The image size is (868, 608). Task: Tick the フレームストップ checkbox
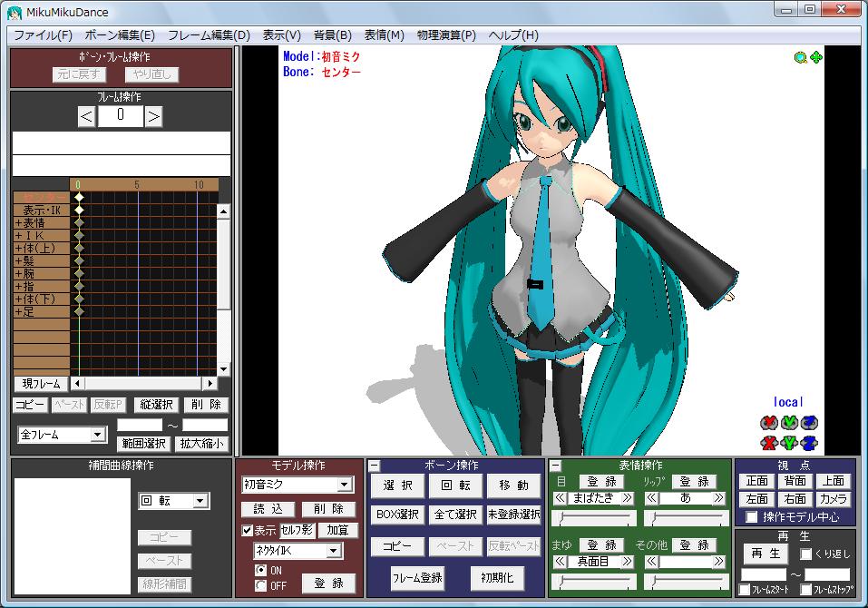point(806,590)
